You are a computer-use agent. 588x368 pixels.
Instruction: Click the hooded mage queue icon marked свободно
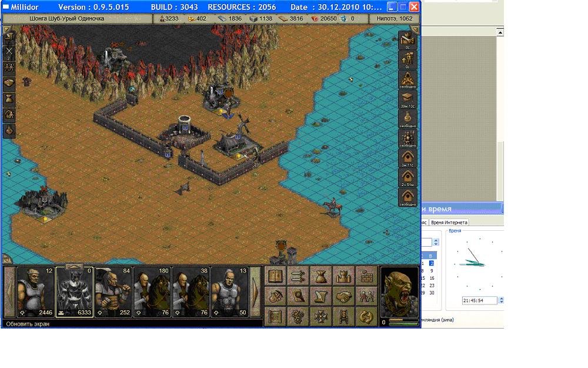tap(407, 79)
